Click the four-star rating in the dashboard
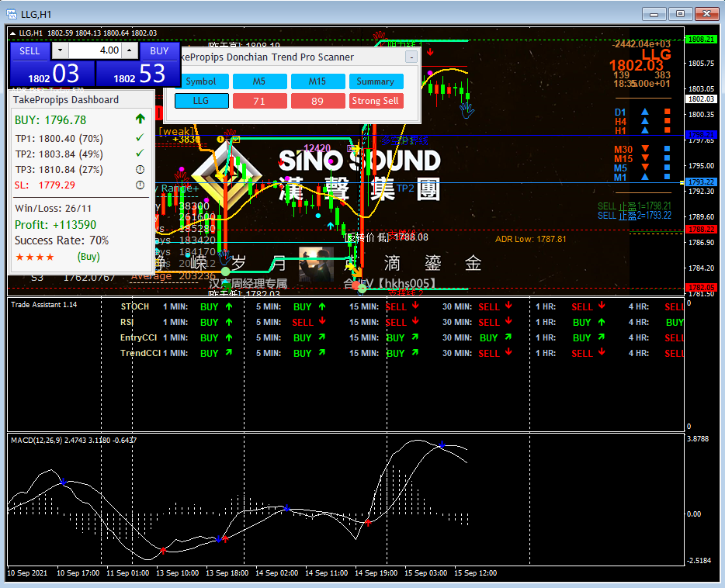 click(35, 257)
